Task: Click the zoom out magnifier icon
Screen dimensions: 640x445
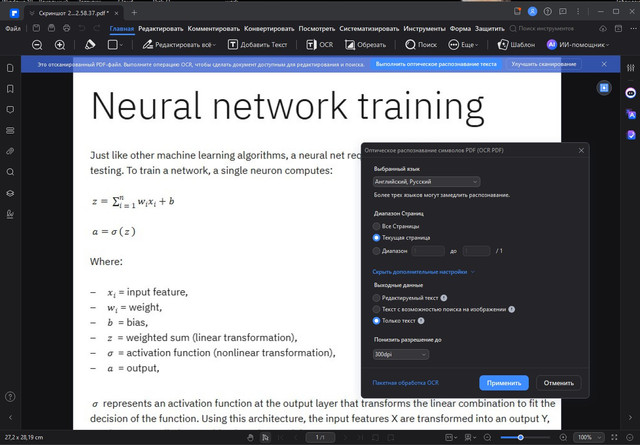Action: 37,45
